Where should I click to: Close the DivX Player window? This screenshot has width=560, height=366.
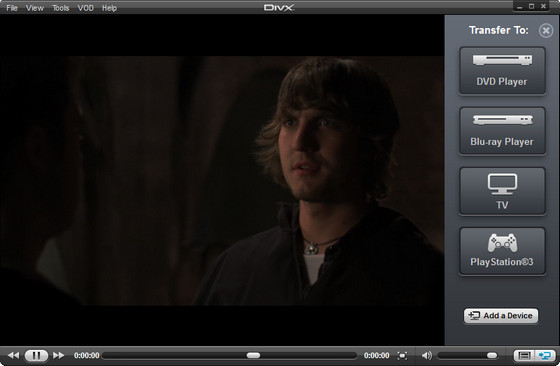point(543,6)
